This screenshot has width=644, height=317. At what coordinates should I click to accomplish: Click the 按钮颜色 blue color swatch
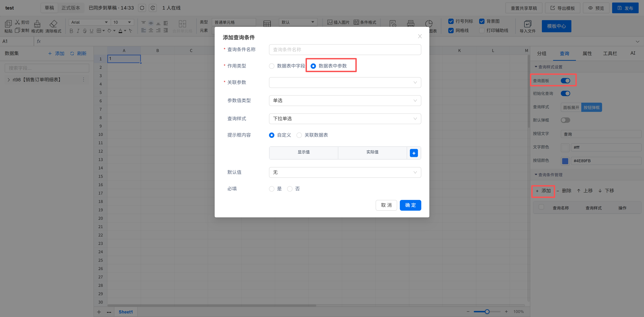pos(565,161)
